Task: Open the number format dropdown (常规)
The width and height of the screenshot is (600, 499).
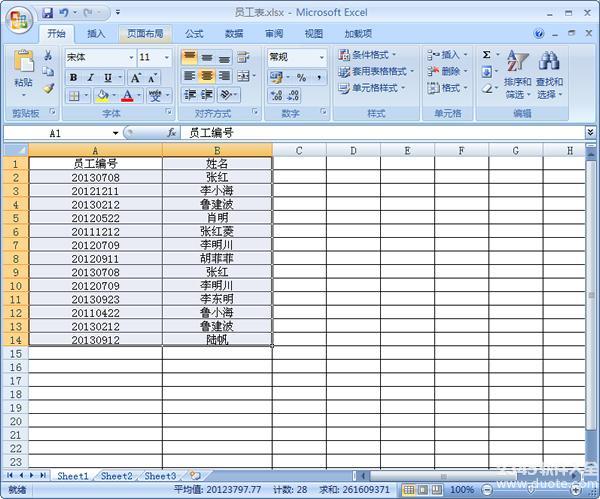Action: click(x=320, y=57)
